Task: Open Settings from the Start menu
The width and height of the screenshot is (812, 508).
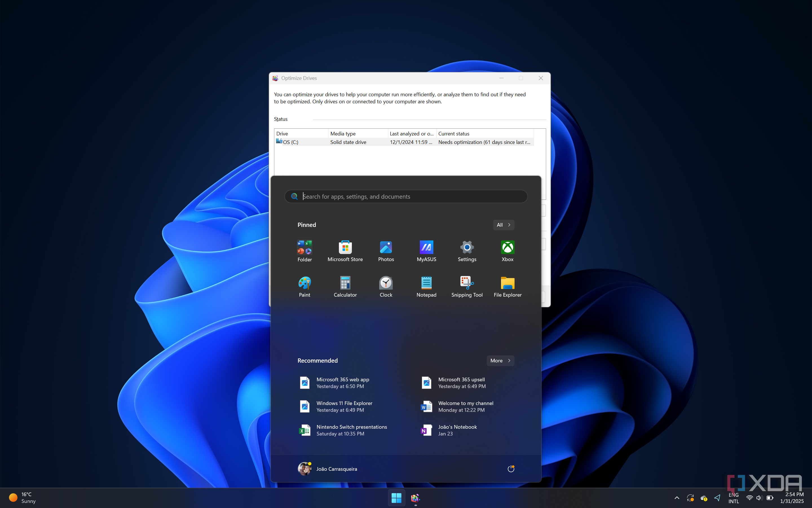Action: pos(467,251)
